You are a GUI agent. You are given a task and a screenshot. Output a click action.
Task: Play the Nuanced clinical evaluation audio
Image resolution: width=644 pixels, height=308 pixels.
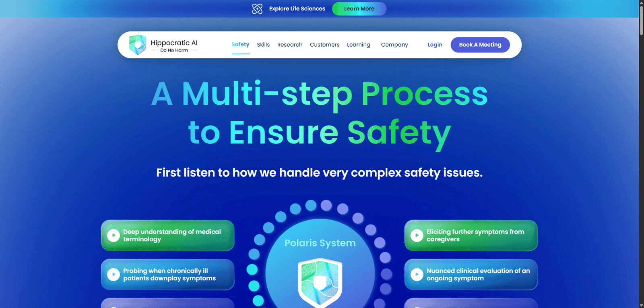[417, 275]
